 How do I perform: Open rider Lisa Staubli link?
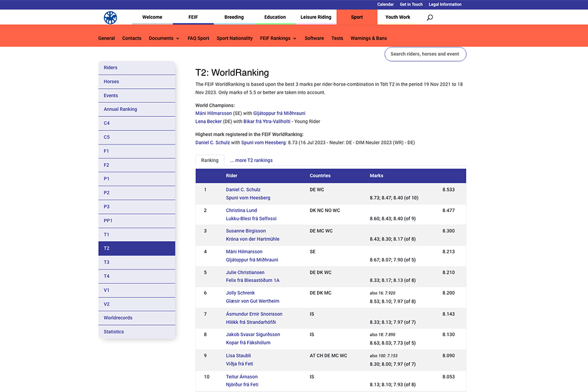pos(239,356)
